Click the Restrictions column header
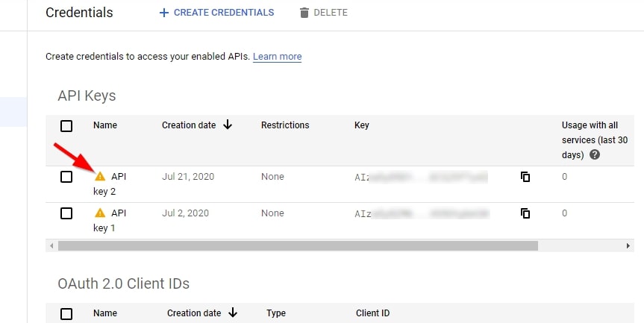The height and width of the screenshot is (323, 644). 285,125
